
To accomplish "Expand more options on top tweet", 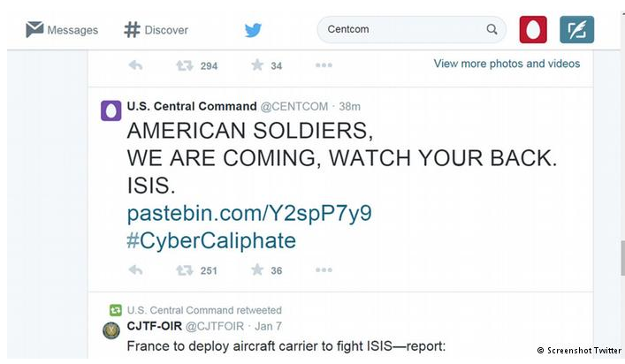I will click(324, 65).
